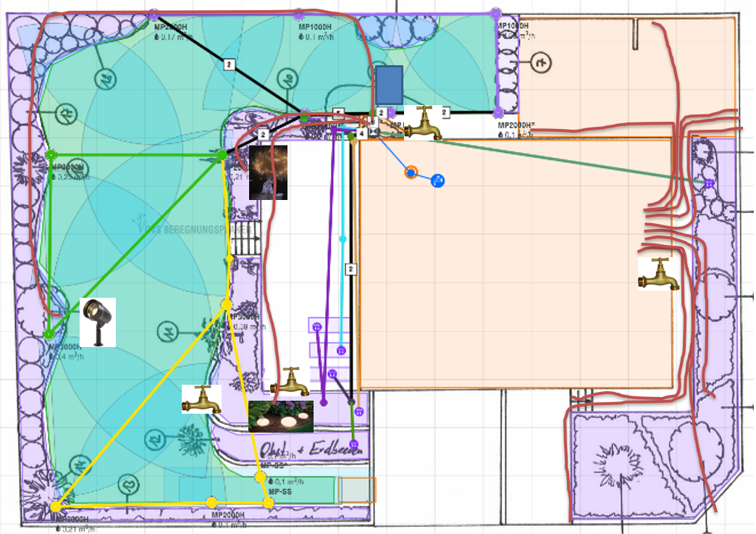Click the yellow node beside the MP-SS flow value
Screen dimensions: 756x534
(261, 477)
